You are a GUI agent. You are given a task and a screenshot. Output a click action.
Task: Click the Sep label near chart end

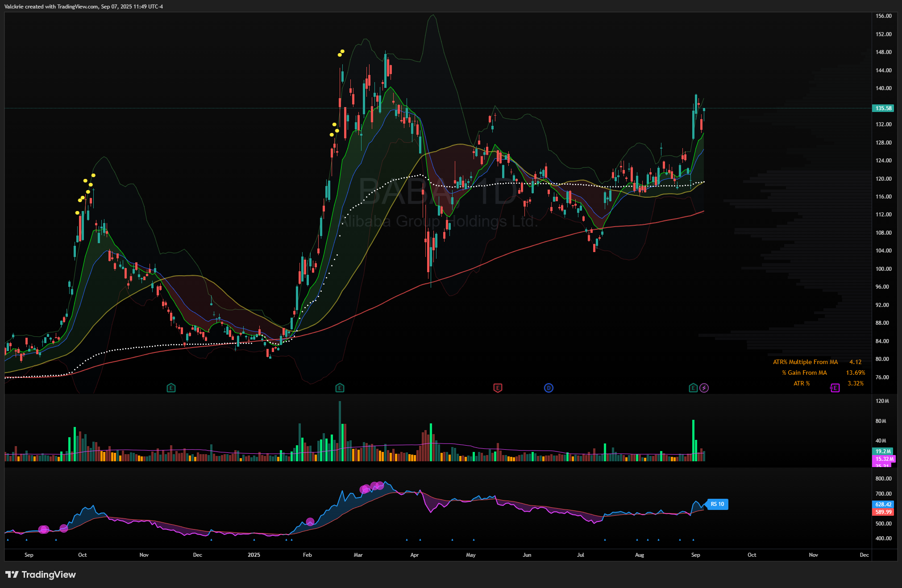[x=695, y=555]
